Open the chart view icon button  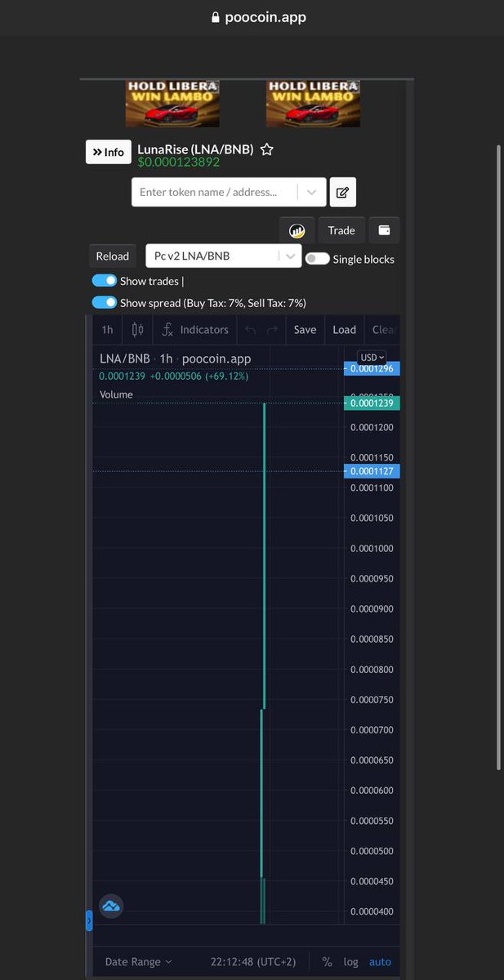(x=297, y=230)
